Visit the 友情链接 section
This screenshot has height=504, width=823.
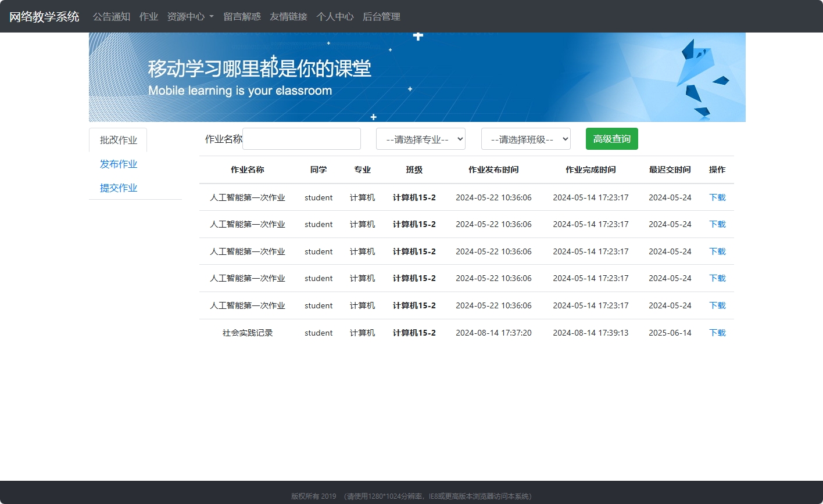pos(288,16)
